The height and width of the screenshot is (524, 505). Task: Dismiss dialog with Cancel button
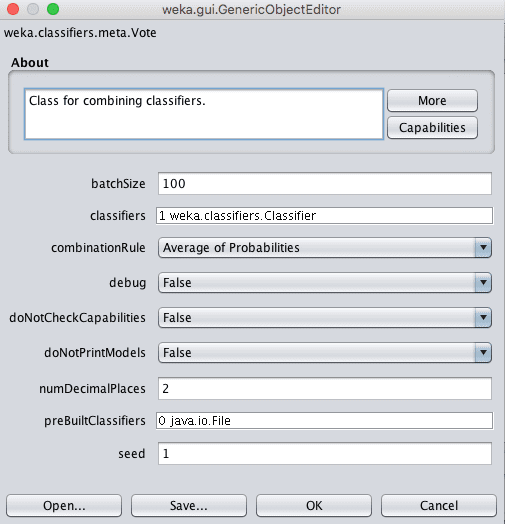click(x=439, y=506)
